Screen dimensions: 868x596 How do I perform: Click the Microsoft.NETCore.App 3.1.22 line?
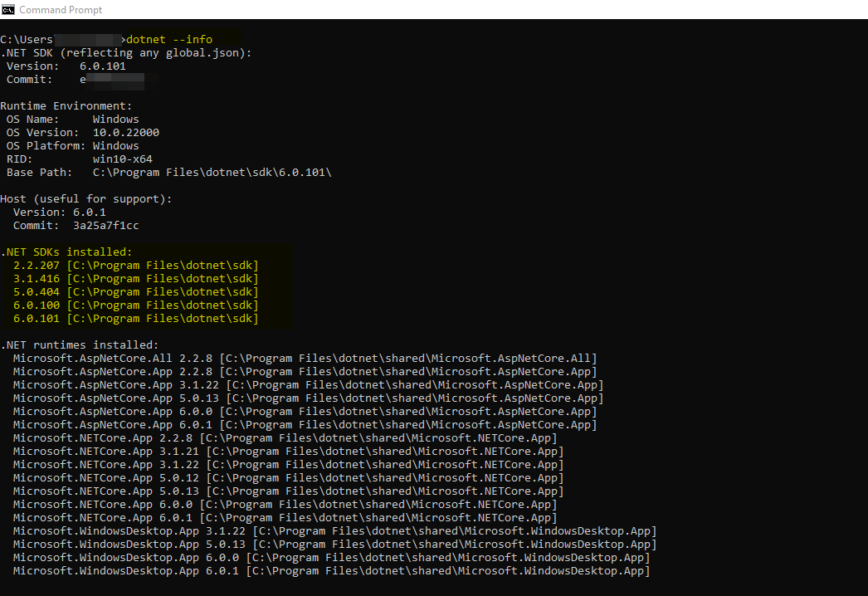click(289, 465)
